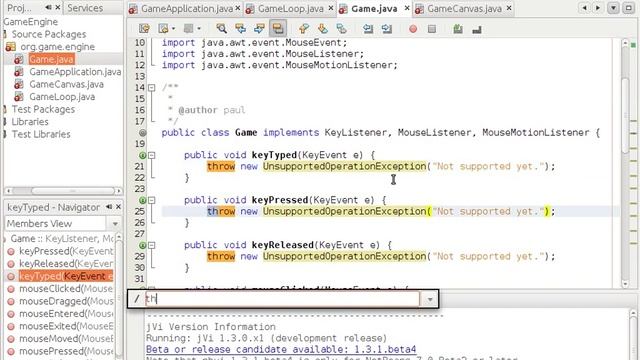Click the Comment lines toolbar icon
Screen dimensions: 640x360
click(458, 29)
